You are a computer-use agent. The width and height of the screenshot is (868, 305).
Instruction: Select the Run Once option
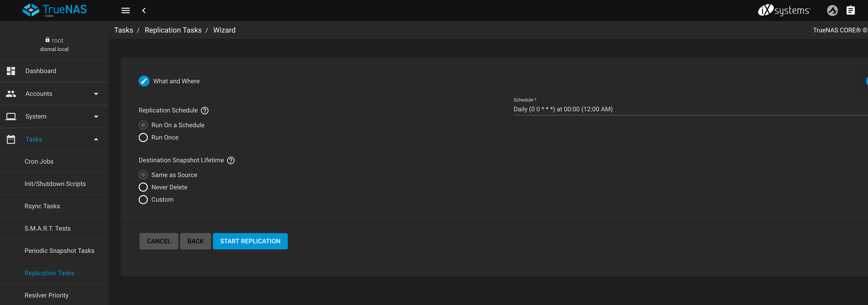tap(143, 137)
